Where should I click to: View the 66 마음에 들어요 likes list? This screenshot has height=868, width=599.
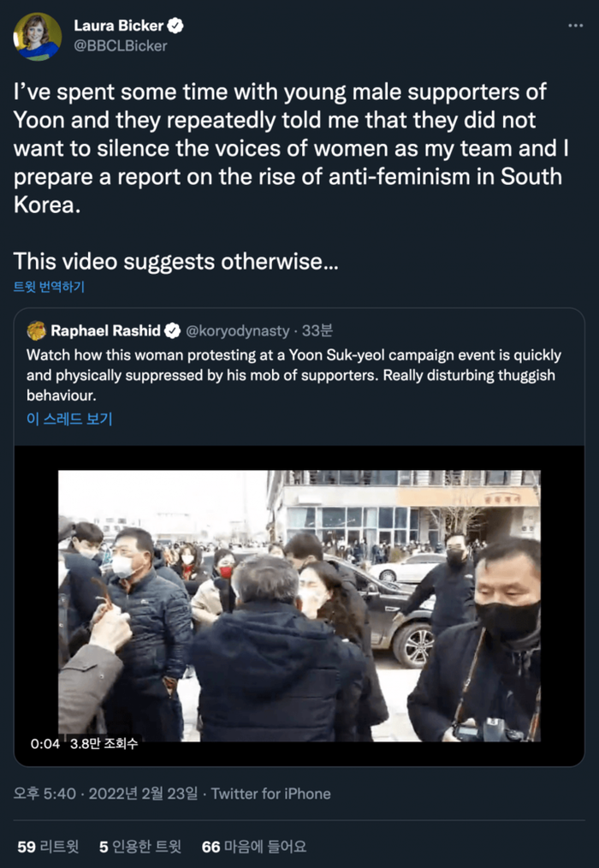253,847
